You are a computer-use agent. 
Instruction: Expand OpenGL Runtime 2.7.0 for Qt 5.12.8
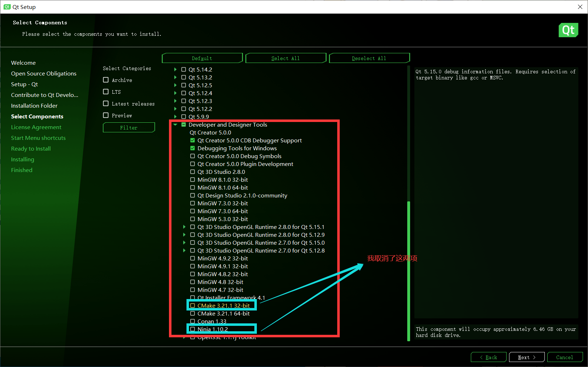184,250
